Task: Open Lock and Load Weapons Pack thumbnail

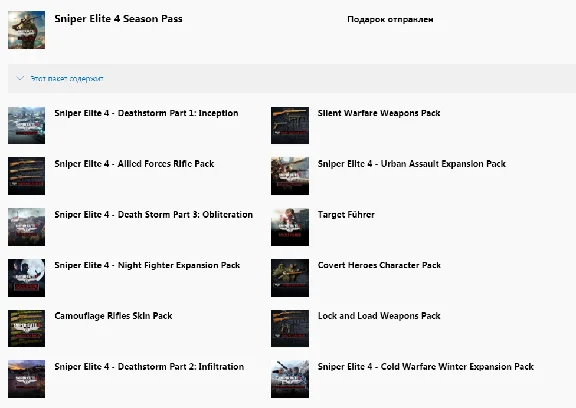Action: click(290, 328)
